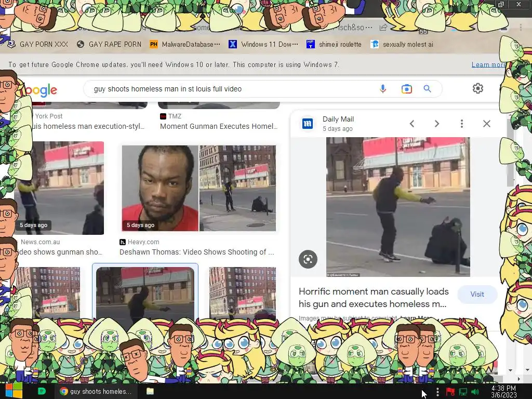Open the Chrome three-dot menu
This screenshot has width=532, height=399.
521,28
